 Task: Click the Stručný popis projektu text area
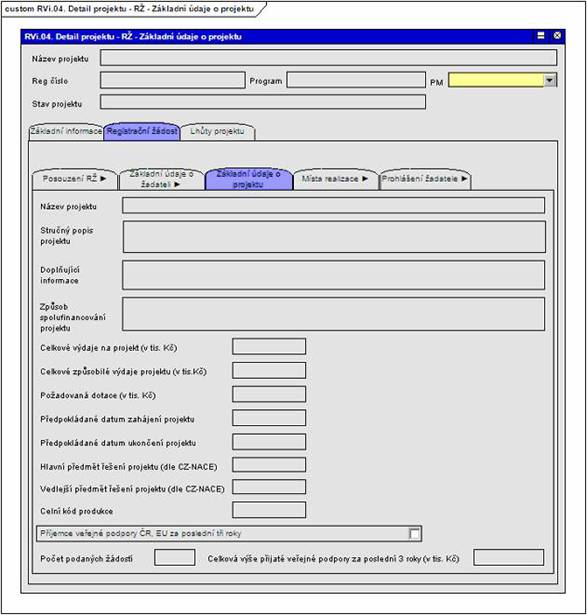click(x=334, y=237)
